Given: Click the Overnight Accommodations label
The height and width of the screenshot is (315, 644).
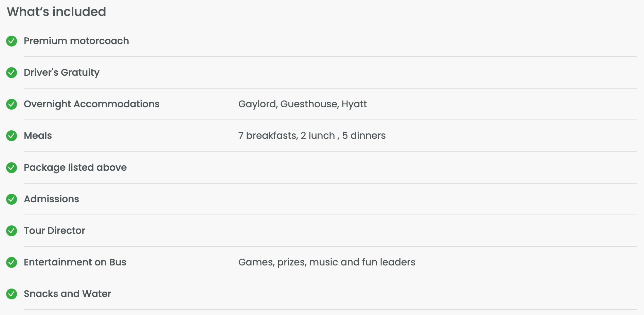Looking at the screenshot, I should [92, 104].
